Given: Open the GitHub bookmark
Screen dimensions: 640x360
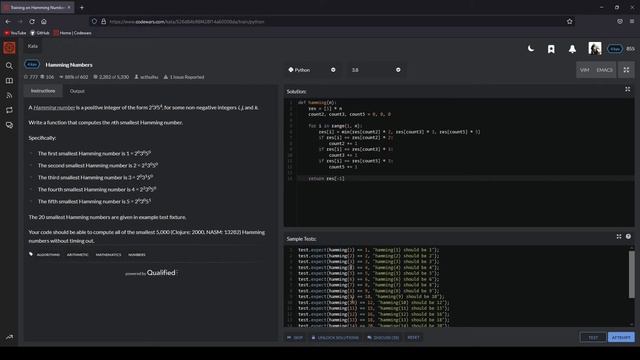Looking at the screenshot, I should 40,33.
